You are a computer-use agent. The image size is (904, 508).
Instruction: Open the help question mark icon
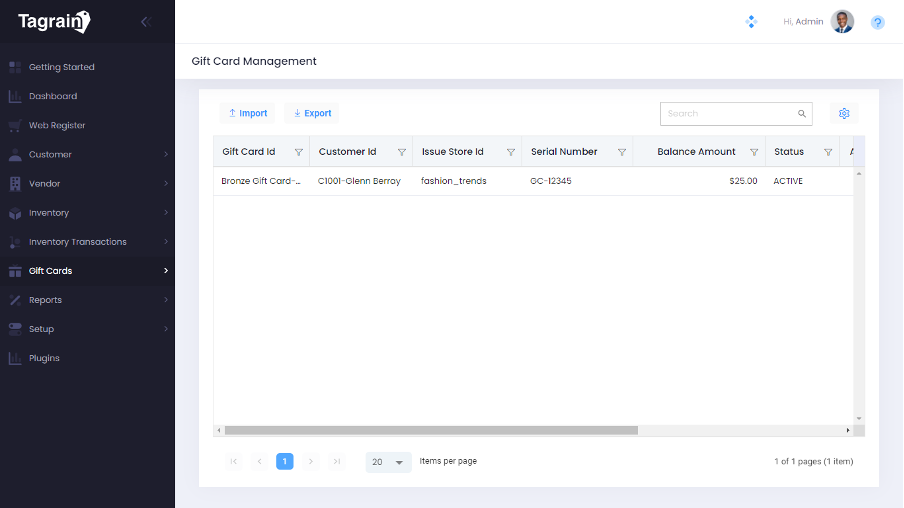pos(877,22)
